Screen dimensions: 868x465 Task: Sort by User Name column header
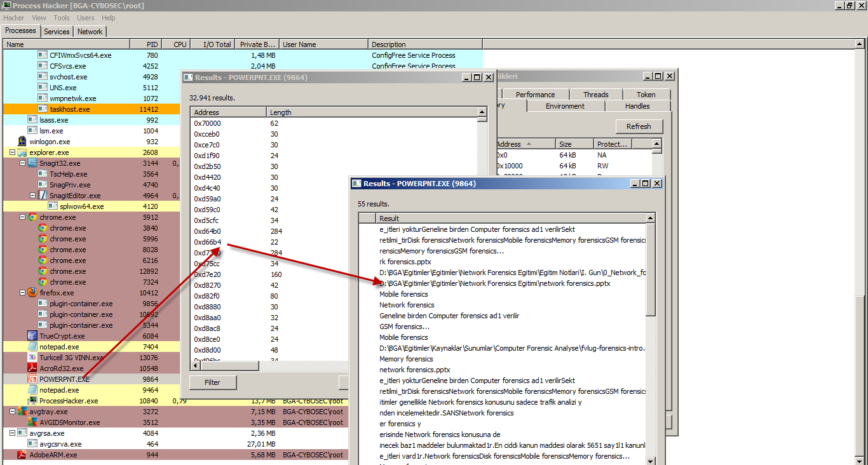[x=324, y=44]
